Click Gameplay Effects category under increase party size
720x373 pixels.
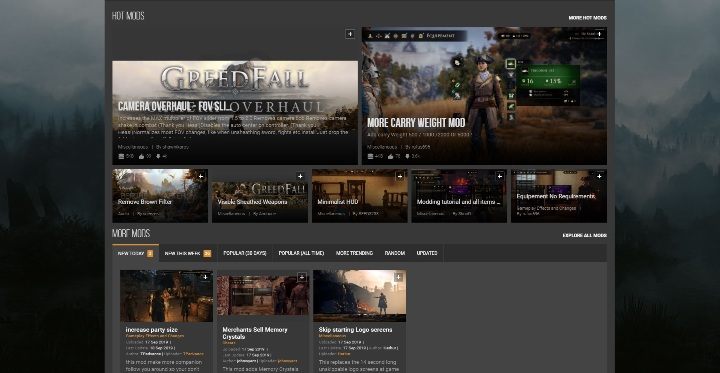[155, 336]
